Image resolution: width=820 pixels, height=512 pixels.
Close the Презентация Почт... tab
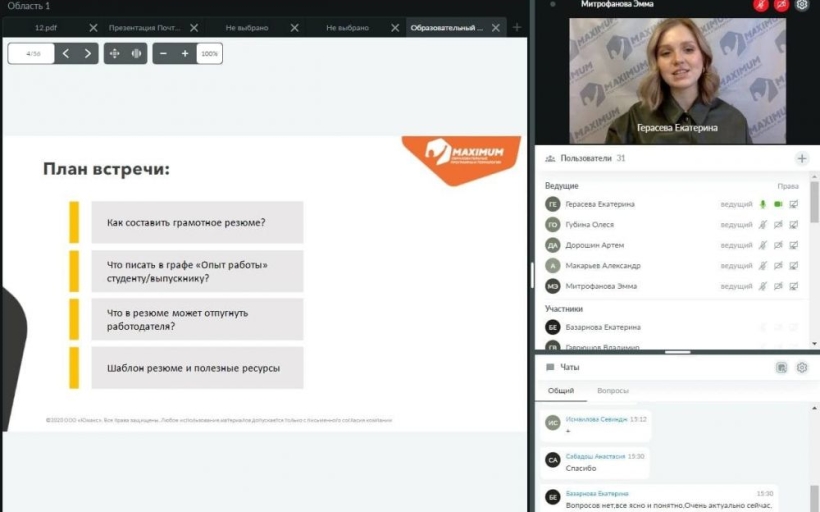194,28
